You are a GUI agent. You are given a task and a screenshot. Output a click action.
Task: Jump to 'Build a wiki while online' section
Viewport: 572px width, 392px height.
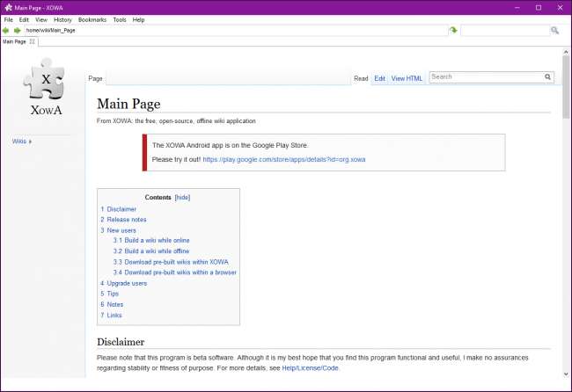[x=157, y=240]
